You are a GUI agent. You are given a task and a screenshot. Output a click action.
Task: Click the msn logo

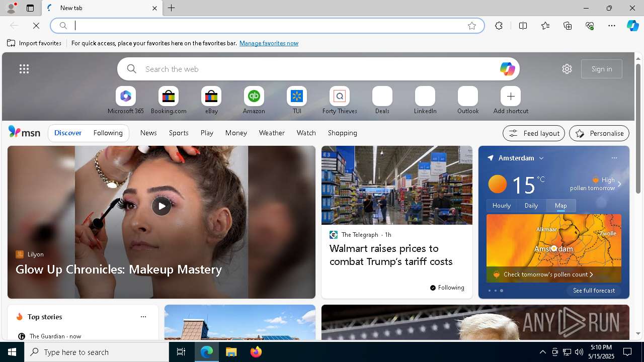pyautogui.click(x=24, y=132)
